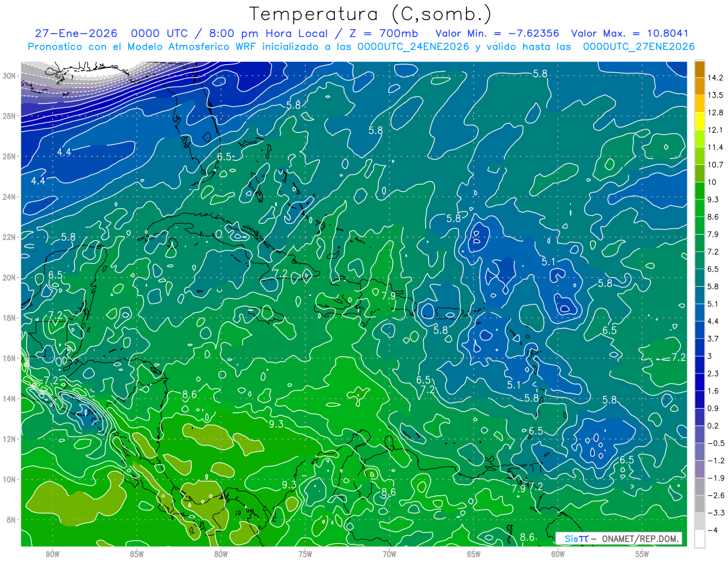
Task: Click the Pronóstico con el Modelo Atmosférico WRF line
Action: (x=361, y=46)
